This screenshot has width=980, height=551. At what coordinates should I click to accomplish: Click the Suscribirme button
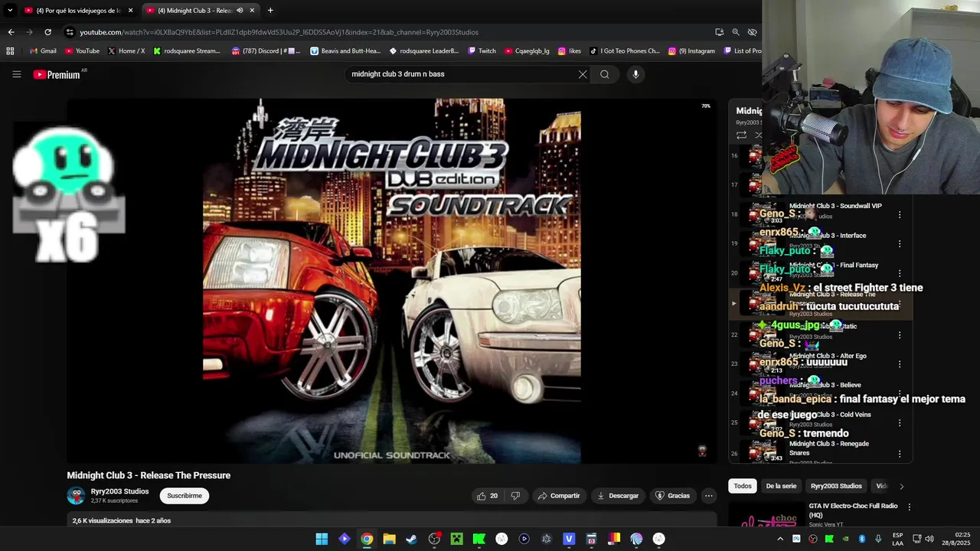pos(185,496)
